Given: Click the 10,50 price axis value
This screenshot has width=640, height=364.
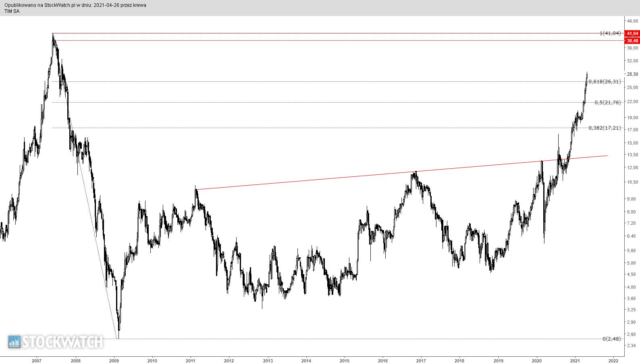Looking at the screenshot, I should click(633, 182).
